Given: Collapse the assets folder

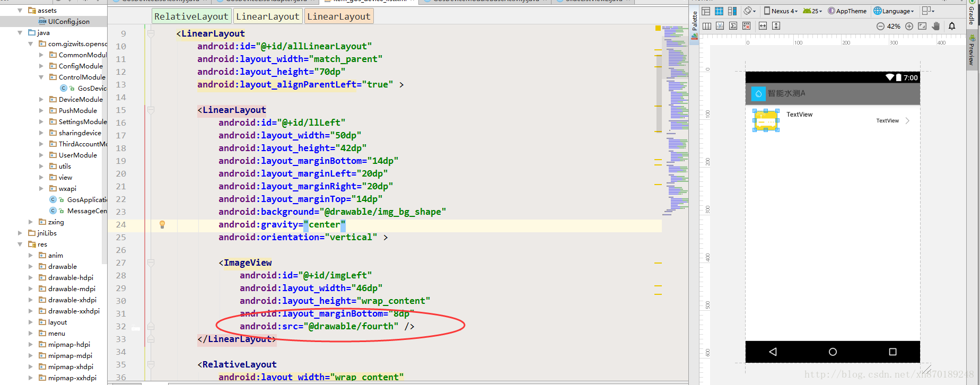Looking at the screenshot, I should [x=20, y=11].
